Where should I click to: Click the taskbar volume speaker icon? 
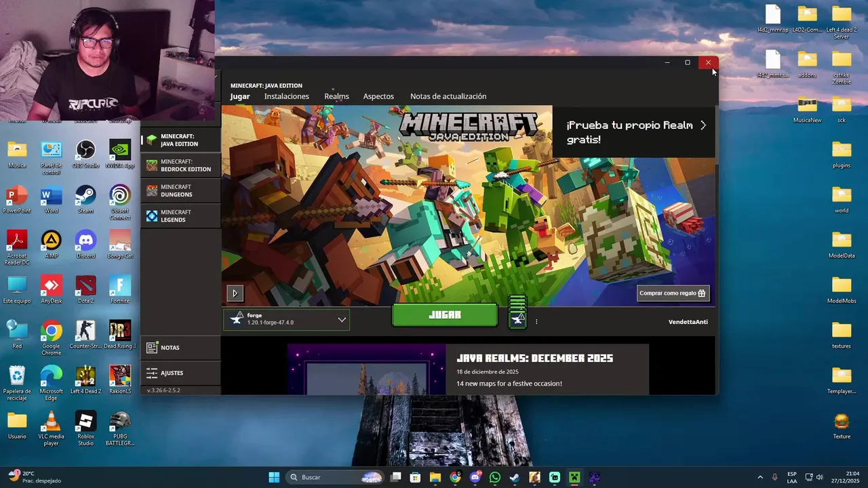point(820,477)
